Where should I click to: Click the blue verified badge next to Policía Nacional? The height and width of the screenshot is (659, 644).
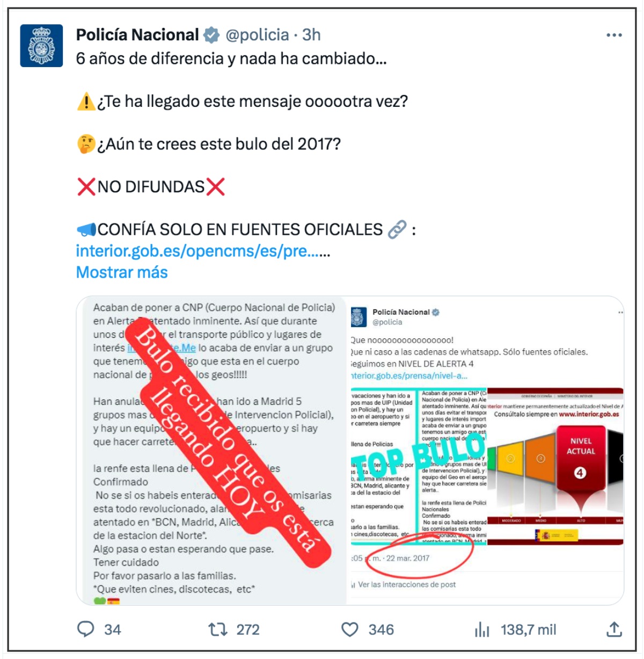tap(211, 35)
